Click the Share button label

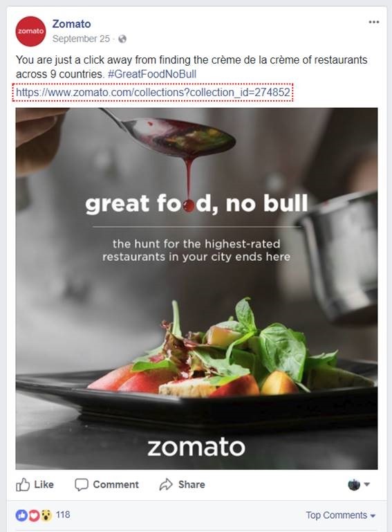192,484
